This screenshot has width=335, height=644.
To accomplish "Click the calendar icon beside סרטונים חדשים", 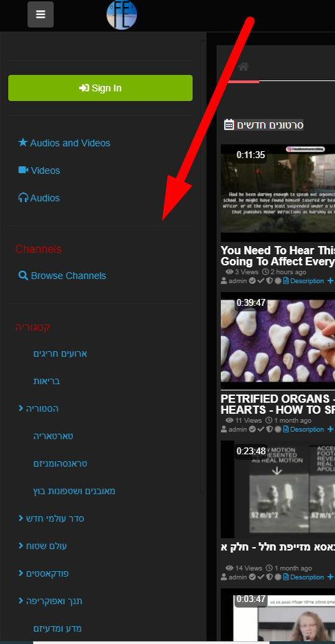I will (x=229, y=124).
